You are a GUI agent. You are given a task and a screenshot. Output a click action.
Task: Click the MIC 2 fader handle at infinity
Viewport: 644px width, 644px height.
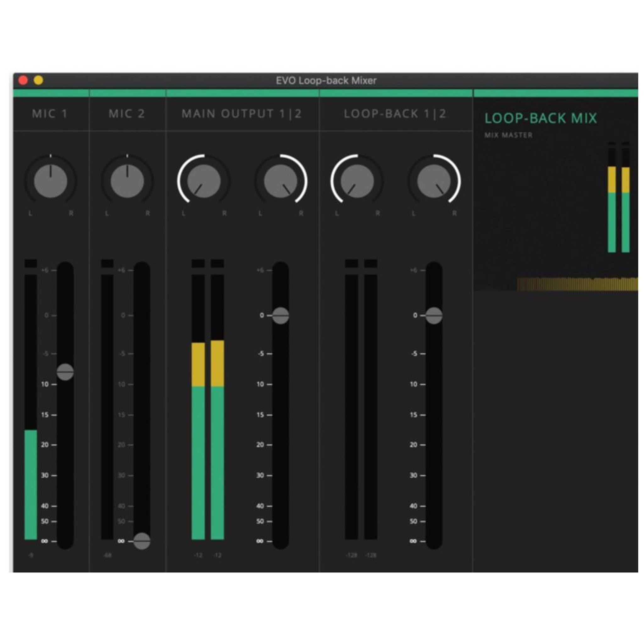(x=142, y=541)
